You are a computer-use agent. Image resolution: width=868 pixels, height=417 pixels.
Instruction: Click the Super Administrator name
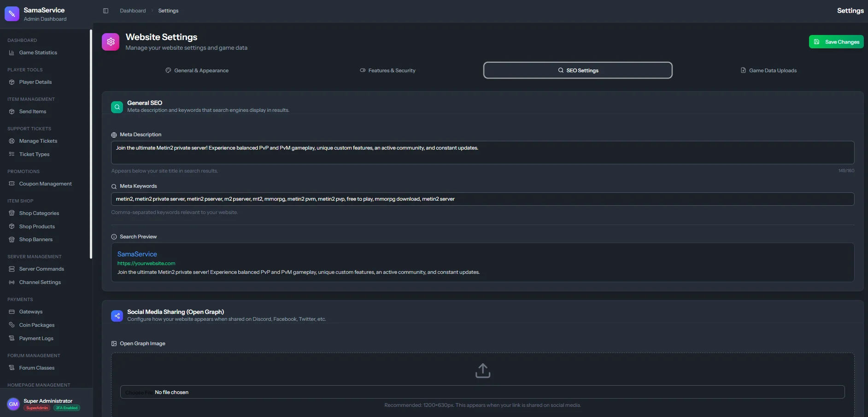pyautogui.click(x=48, y=401)
